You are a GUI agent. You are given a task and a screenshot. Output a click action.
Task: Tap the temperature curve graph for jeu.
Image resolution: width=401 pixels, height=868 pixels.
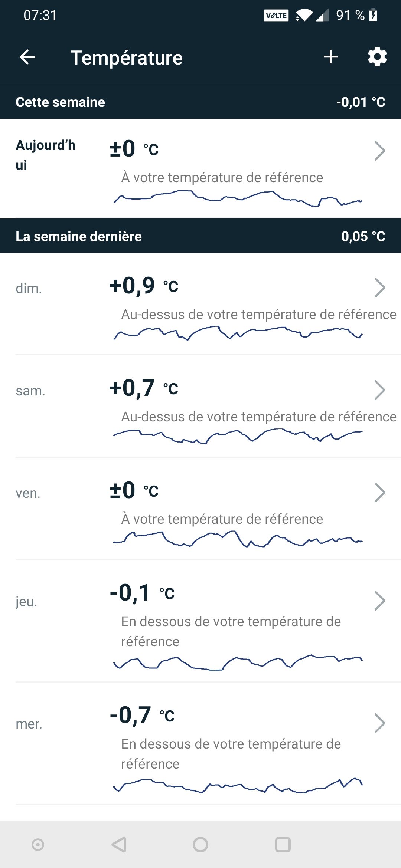click(238, 662)
